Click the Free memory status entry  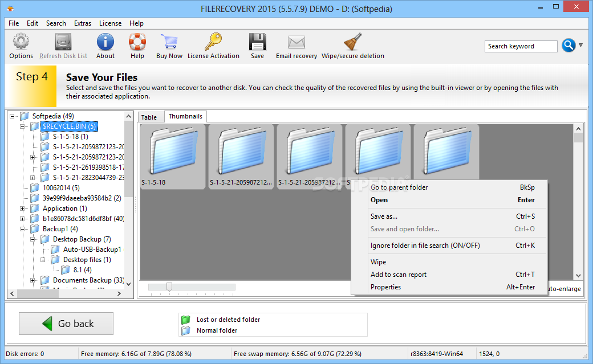(136, 354)
